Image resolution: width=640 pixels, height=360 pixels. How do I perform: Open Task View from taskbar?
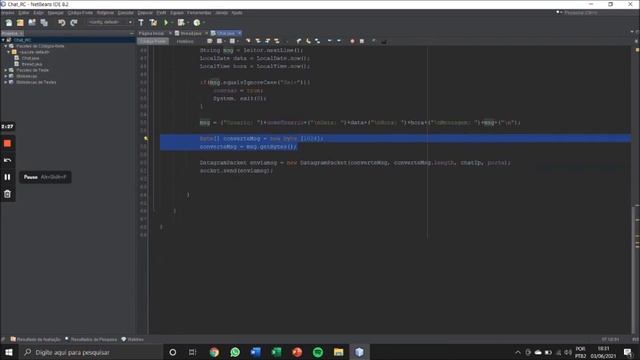(x=192, y=352)
